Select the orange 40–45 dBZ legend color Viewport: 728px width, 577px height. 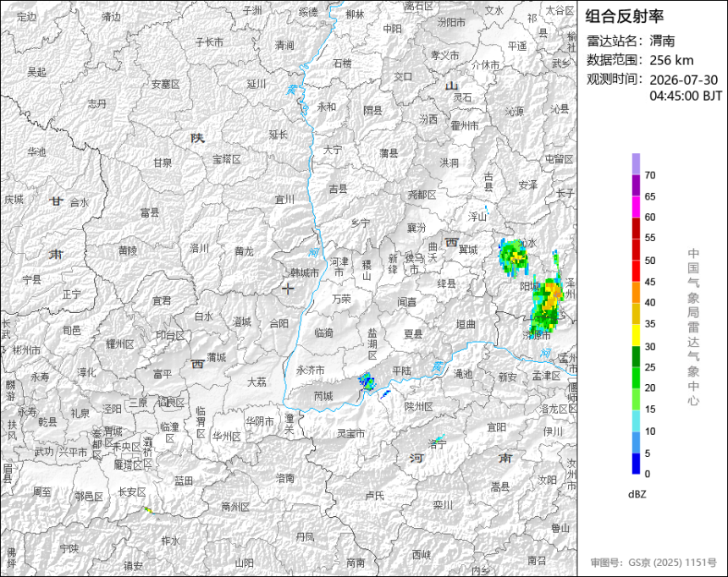(636, 293)
